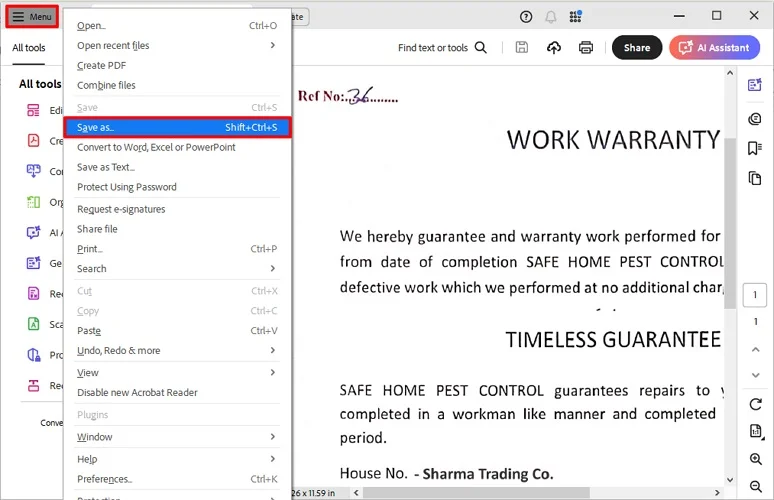Open the bookmarks panel icon on right
This screenshot has height=500, width=774.
[755, 148]
